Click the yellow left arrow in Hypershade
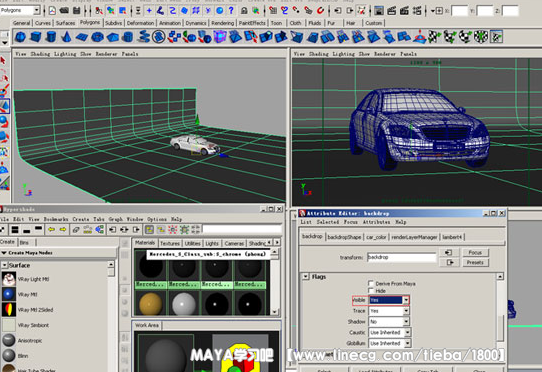The height and width of the screenshot is (372, 542). click(x=52, y=229)
